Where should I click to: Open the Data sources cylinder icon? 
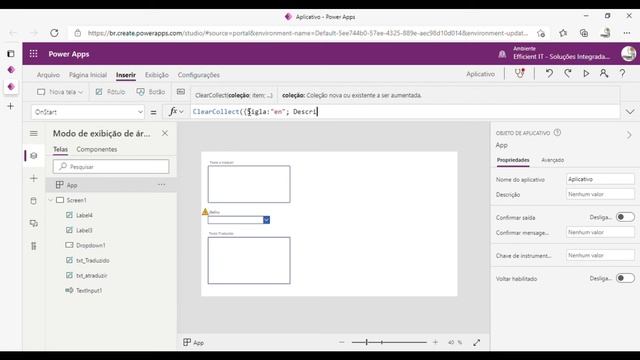tap(33, 201)
